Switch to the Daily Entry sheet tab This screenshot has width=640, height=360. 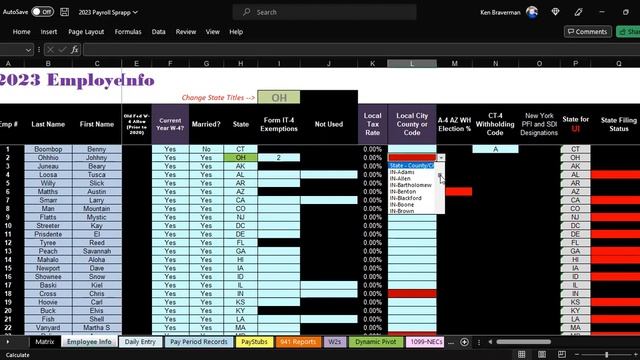pyautogui.click(x=140, y=342)
